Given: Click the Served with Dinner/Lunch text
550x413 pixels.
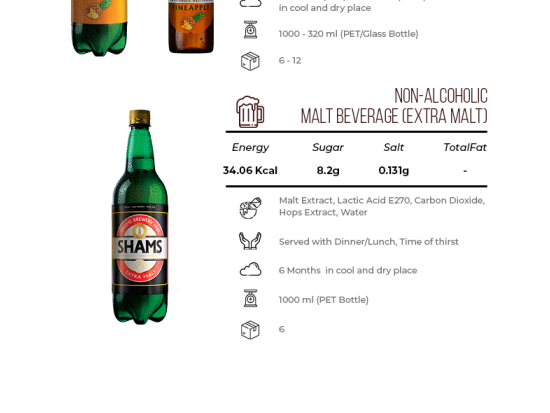Looking at the screenshot, I should (x=369, y=242).
